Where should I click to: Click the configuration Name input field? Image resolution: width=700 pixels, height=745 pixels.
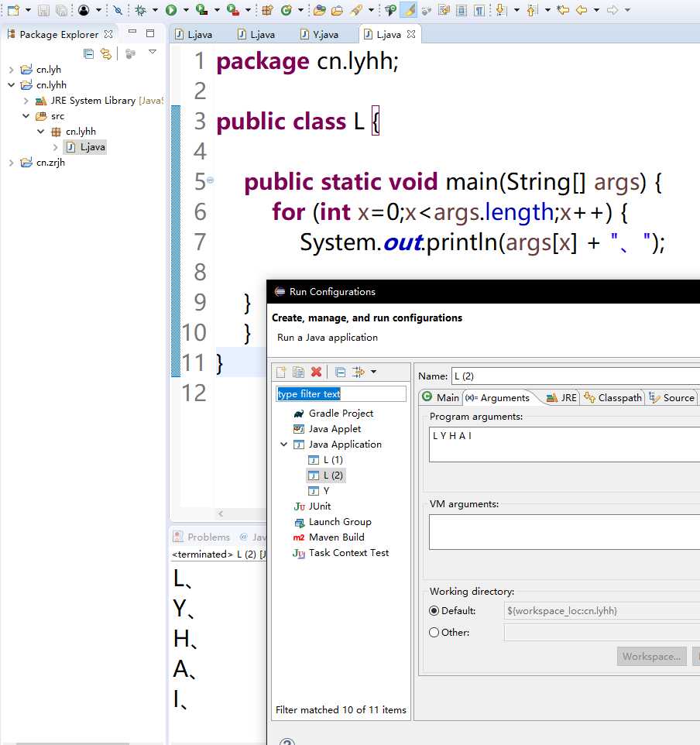575,376
